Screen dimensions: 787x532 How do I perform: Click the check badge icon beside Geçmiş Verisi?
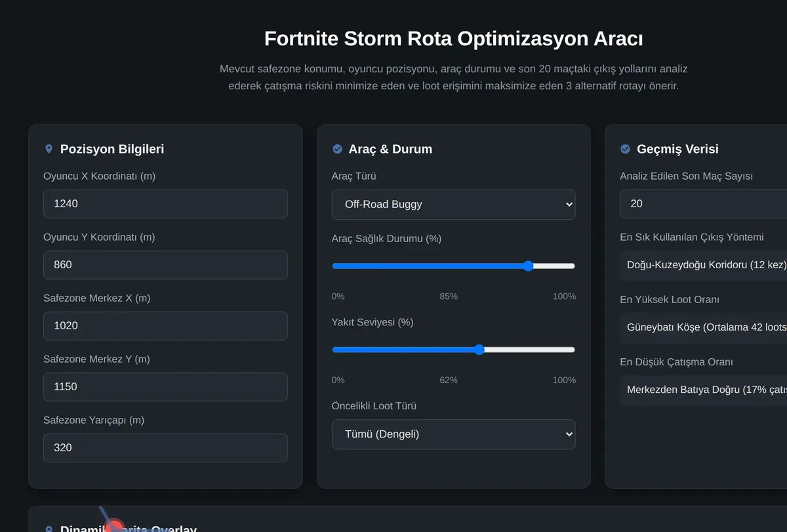(x=625, y=150)
